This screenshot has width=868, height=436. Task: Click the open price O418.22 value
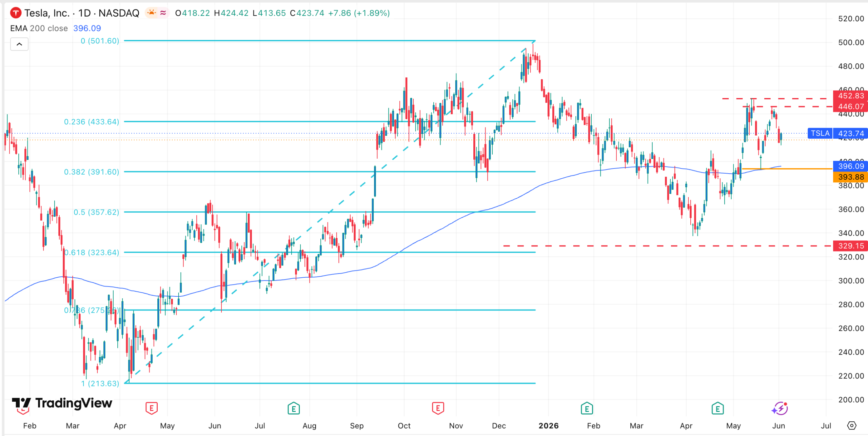[x=193, y=13]
